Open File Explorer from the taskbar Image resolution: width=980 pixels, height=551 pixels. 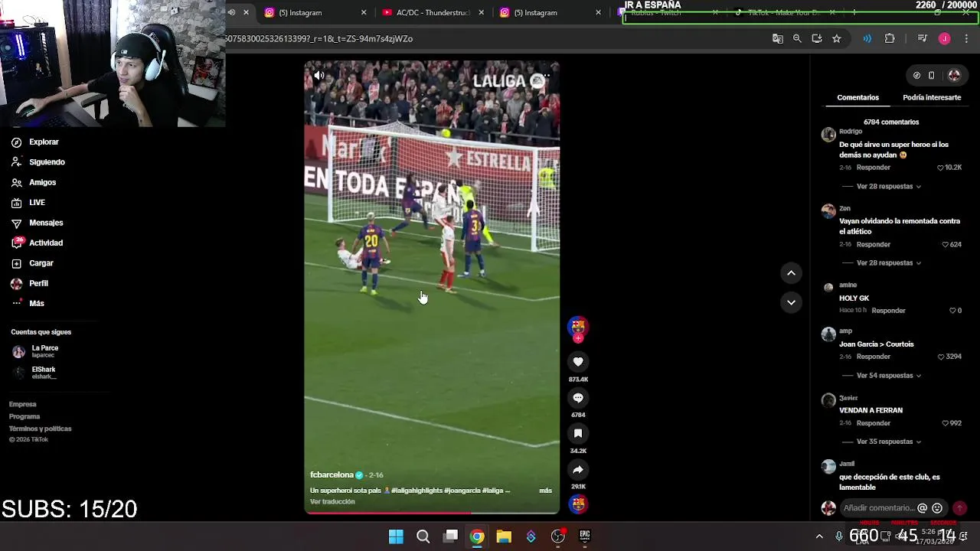(x=504, y=536)
